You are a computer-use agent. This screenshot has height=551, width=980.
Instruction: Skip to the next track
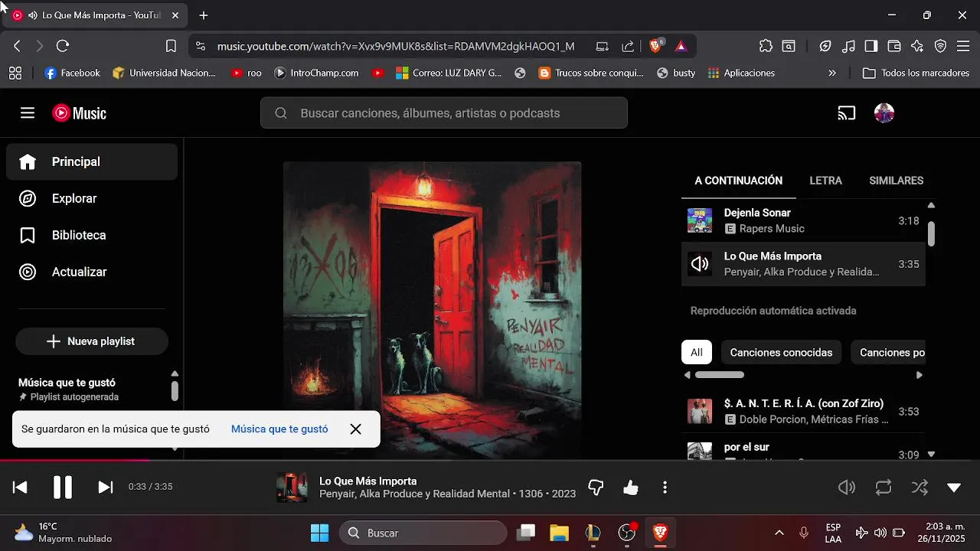pyautogui.click(x=106, y=487)
